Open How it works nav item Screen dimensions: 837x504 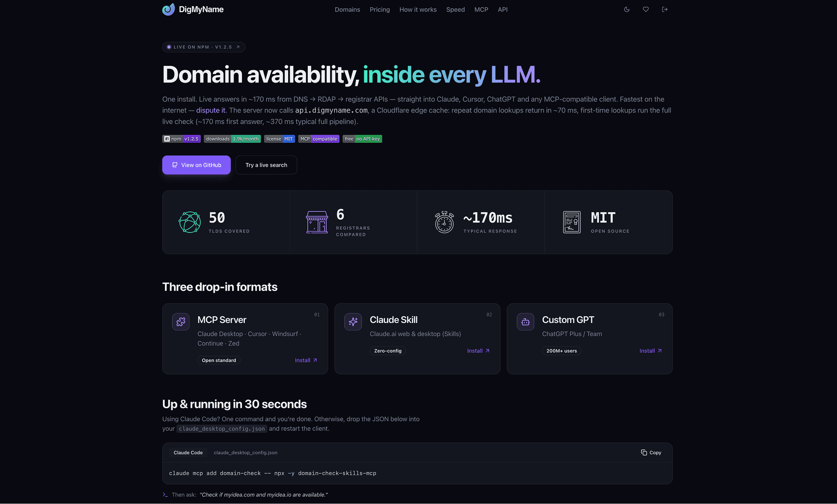[x=418, y=9]
